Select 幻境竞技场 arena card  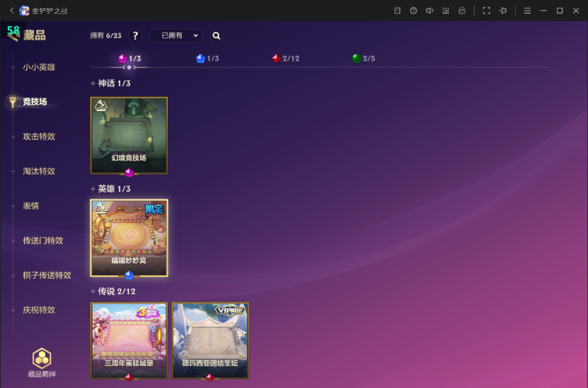click(129, 136)
